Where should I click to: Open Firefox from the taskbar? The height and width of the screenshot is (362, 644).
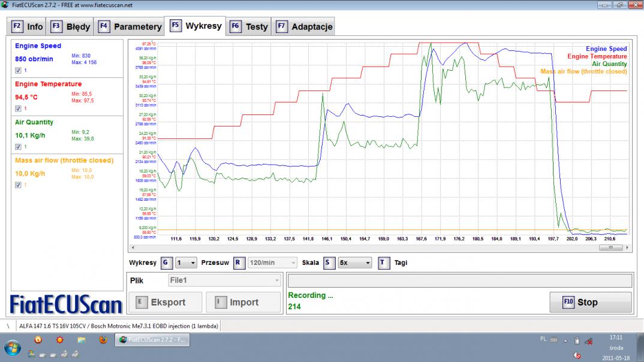coord(103,340)
